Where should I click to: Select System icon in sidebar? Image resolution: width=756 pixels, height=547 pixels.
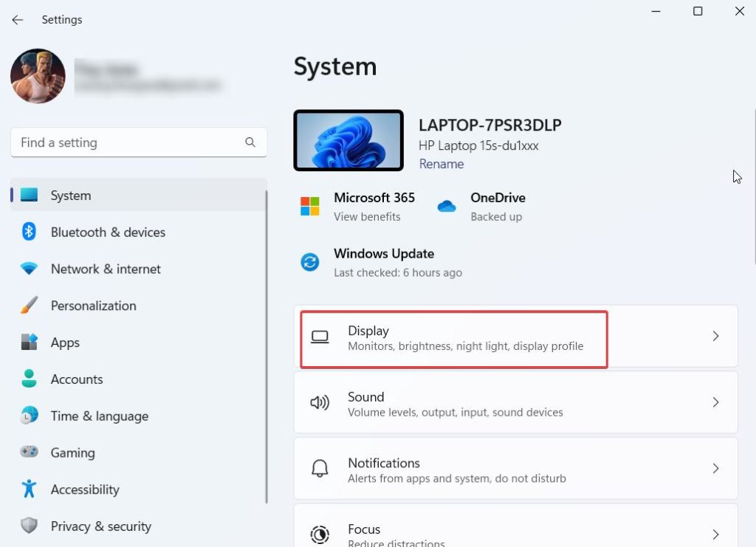29,195
